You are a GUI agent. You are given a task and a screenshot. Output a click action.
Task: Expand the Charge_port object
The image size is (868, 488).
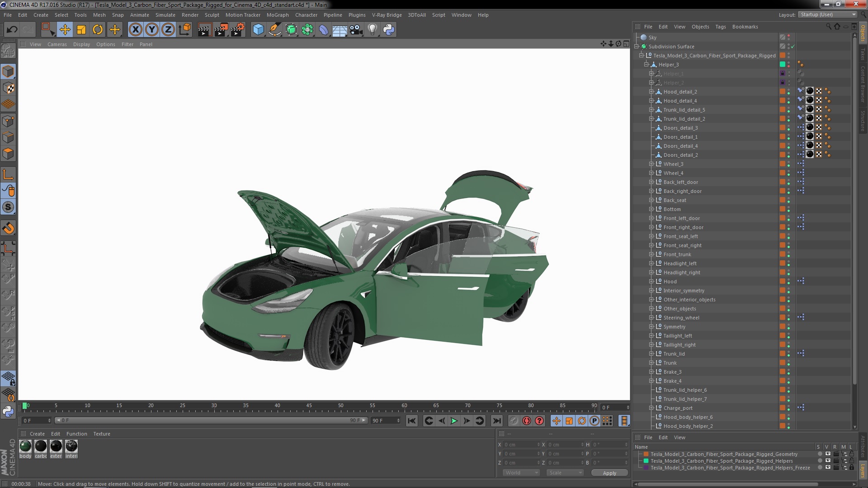coord(651,408)
